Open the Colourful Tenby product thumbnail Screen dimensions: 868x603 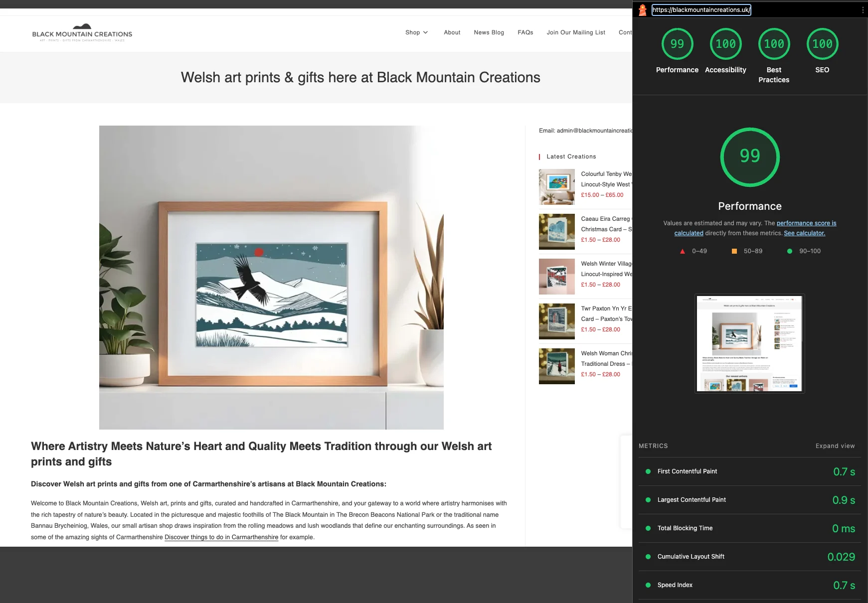[557, 187]
